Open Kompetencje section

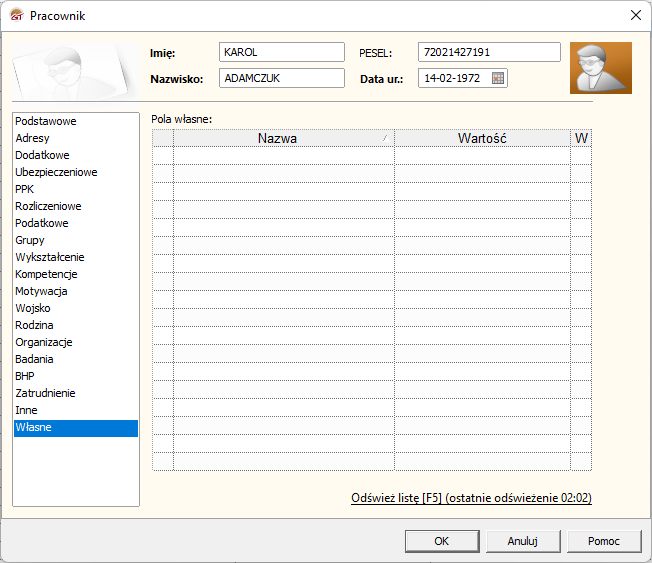(76, 274)
